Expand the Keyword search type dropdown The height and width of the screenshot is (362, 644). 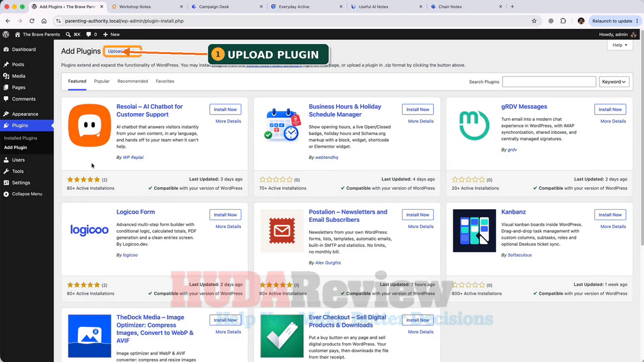point(614,82)
